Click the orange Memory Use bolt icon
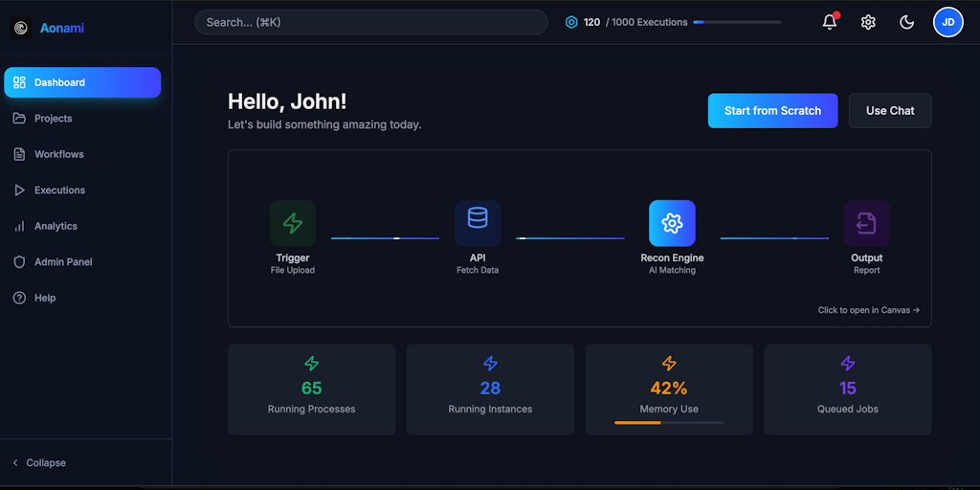 (669, 363)
